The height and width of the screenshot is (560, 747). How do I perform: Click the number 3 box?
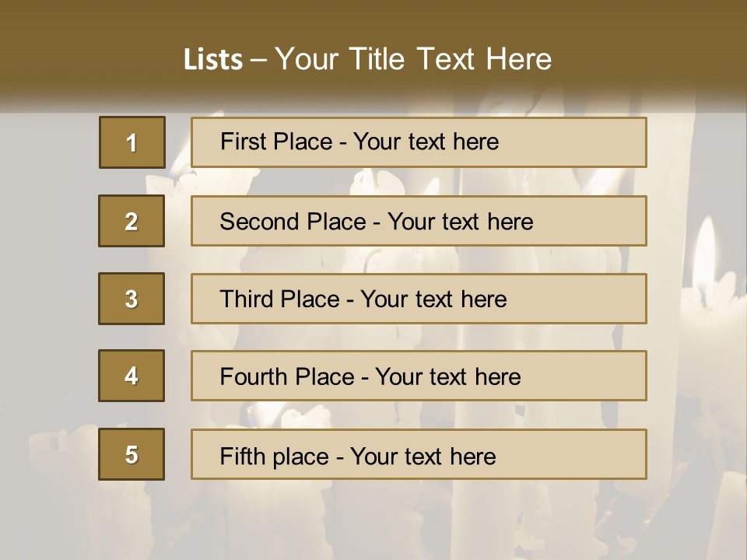(x=132, y=299)
